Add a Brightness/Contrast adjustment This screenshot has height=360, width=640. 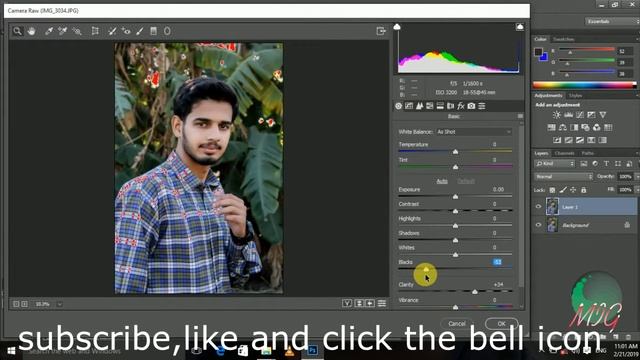click(x=557, y=115)
